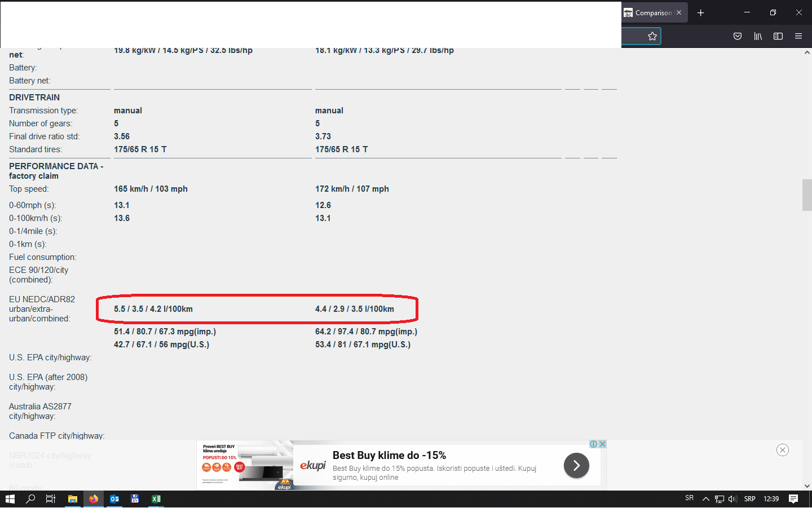
Task: Click the Transmission type label
Action: click(43, 111)
